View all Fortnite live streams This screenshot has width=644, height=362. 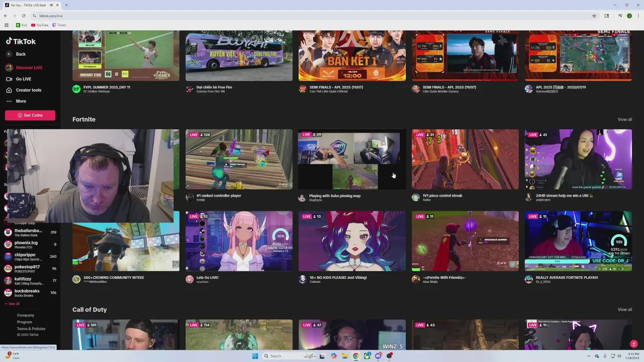click(x=624, y=120)
